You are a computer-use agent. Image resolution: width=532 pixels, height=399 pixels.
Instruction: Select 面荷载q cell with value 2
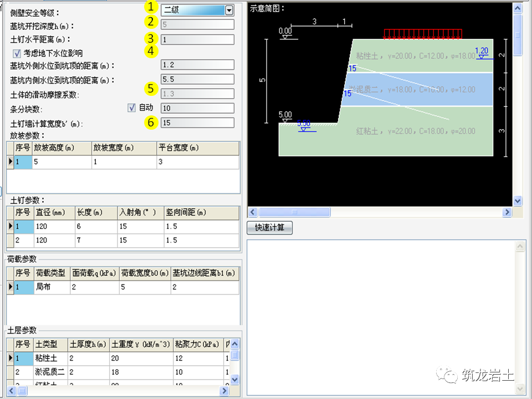pyautogui.click(x=95, y=287)
